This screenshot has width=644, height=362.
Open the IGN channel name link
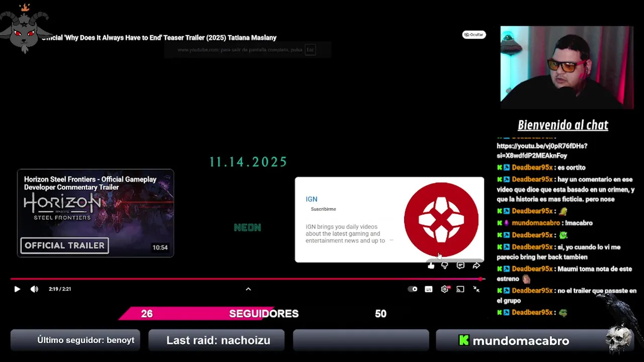click(x=311, y=199)
